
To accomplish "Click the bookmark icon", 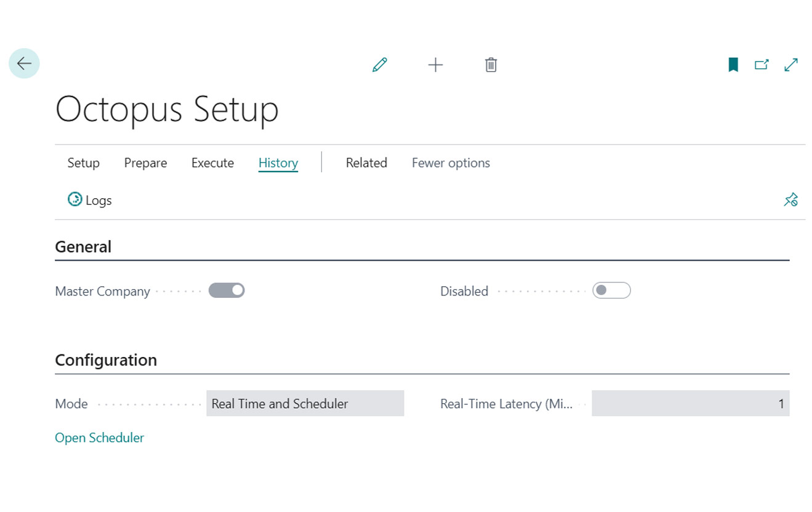I will (x=733, y=65).
